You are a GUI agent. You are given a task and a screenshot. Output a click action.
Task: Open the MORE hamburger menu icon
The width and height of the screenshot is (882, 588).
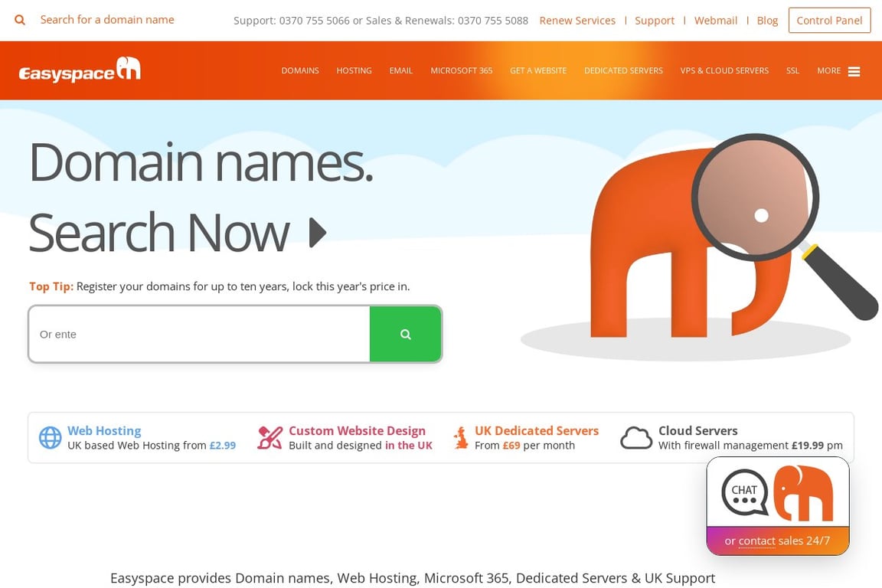[x=854, y=71]
